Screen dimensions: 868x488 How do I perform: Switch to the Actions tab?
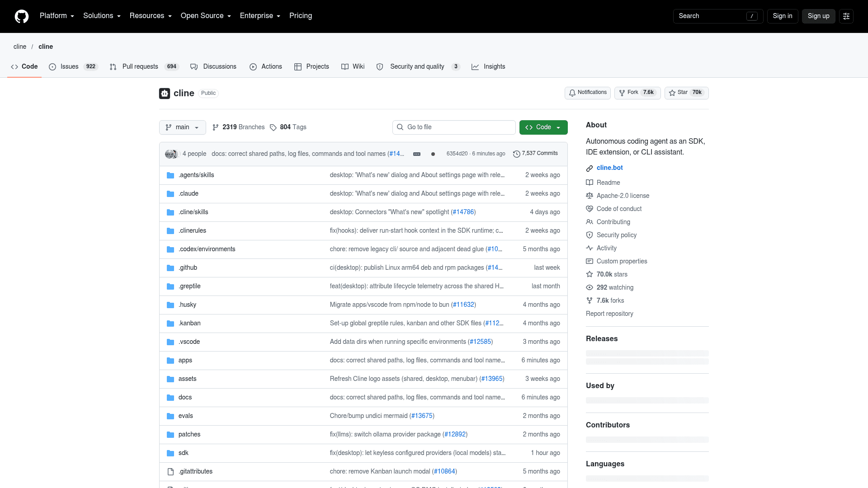[x=266, y=67]
